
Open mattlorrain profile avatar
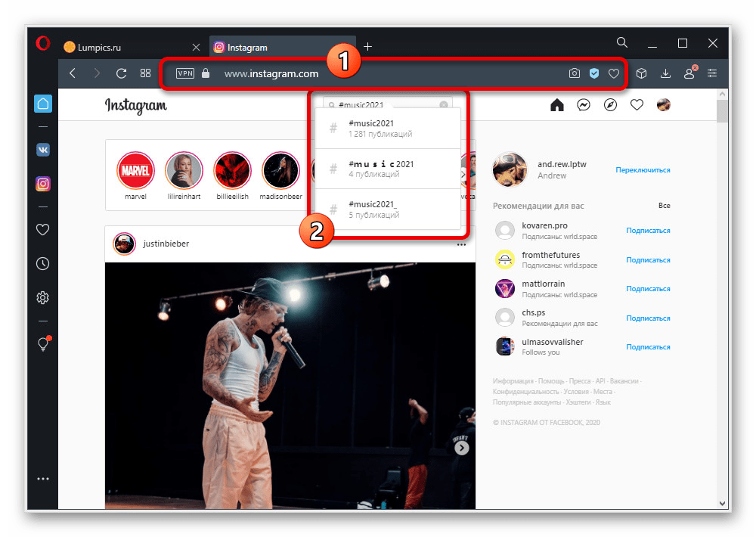pyautogui.click(x=505, y=288)
